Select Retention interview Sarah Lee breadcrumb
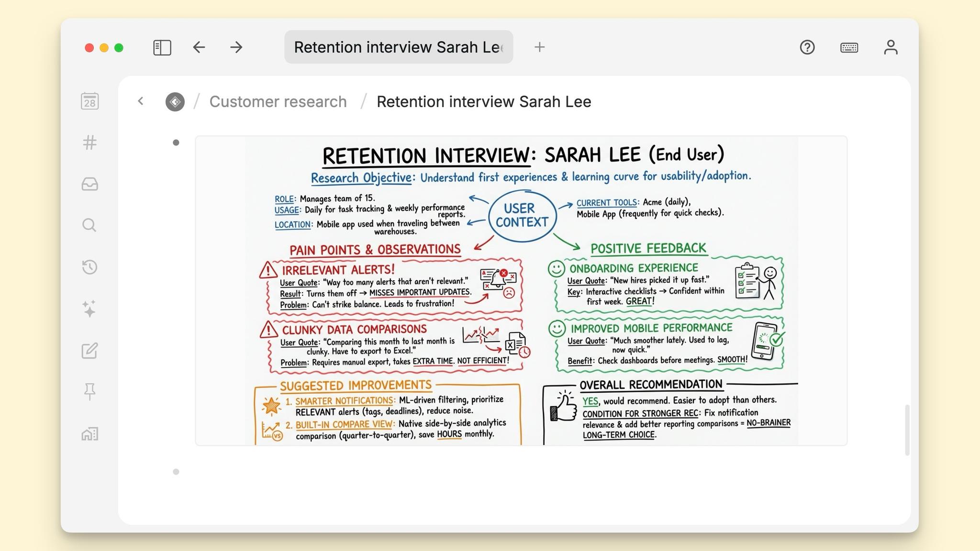 [484, 102]
